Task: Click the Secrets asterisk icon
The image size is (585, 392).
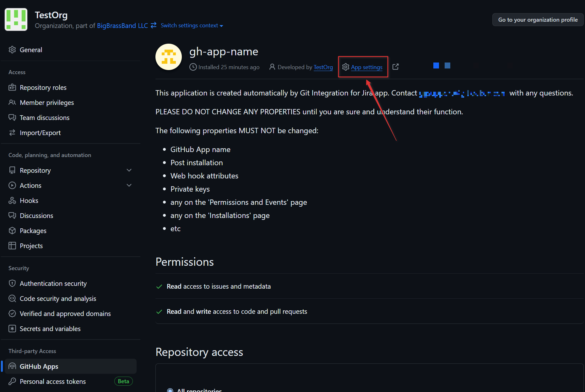Action: [12, 329]
